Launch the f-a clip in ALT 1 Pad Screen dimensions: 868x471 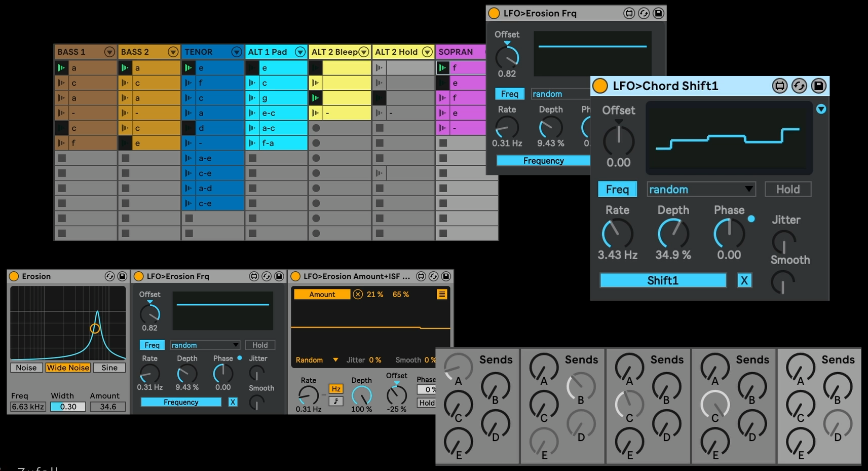pos(252,143)
